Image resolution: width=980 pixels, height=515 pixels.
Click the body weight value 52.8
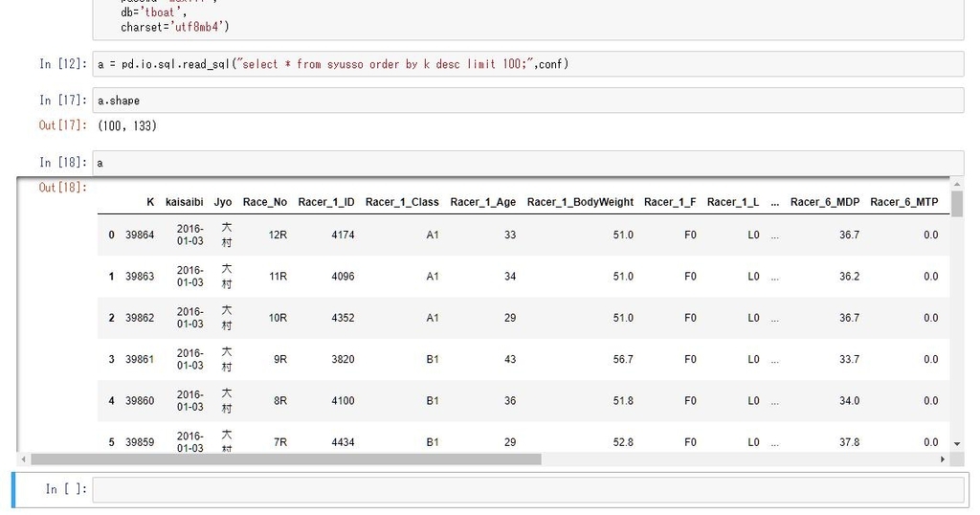(x=623, y=442)
